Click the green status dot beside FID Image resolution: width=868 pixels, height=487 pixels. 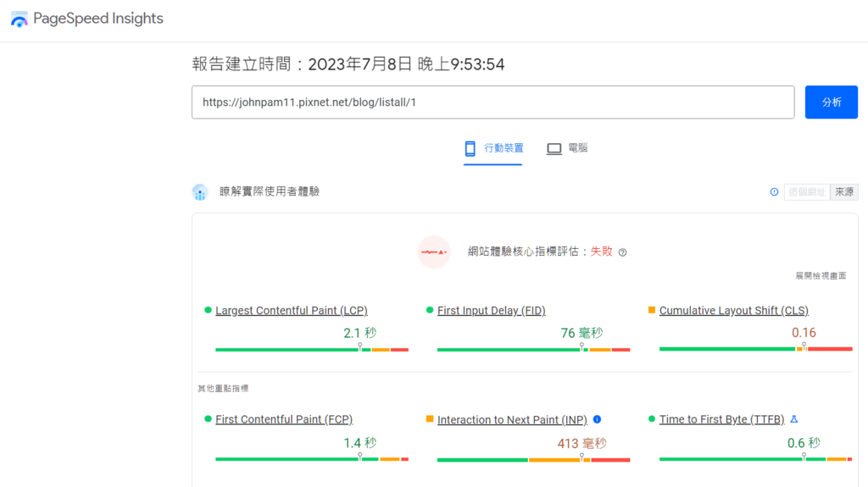430,310
